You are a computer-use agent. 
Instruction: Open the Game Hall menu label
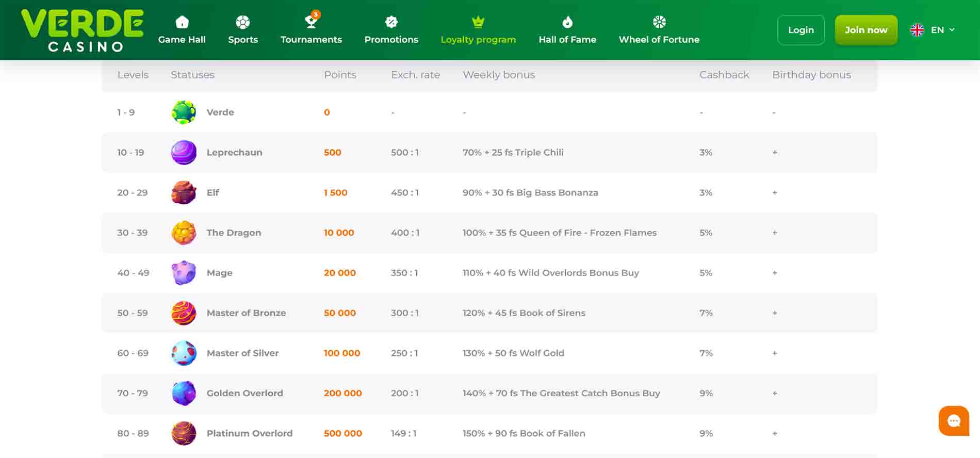182,40
